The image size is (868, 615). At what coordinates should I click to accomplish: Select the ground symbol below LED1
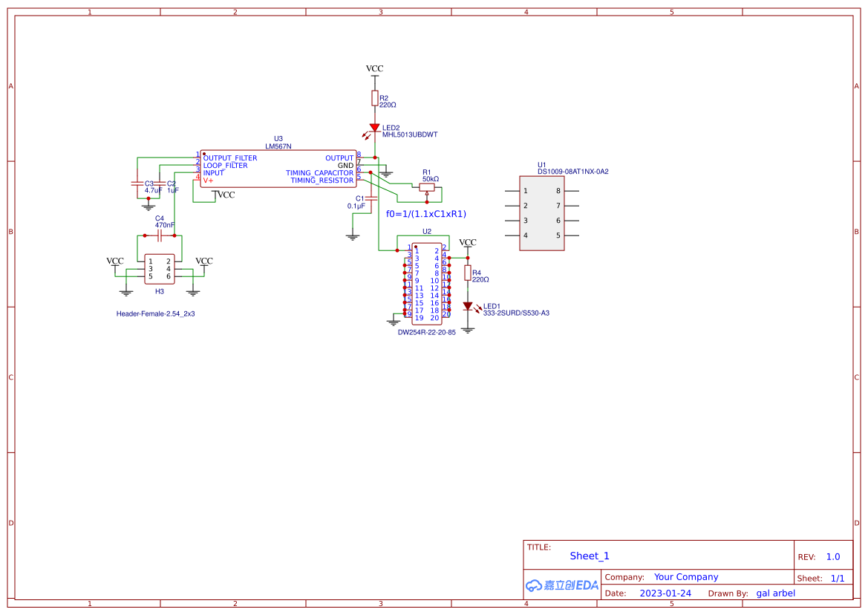(468, 331)
